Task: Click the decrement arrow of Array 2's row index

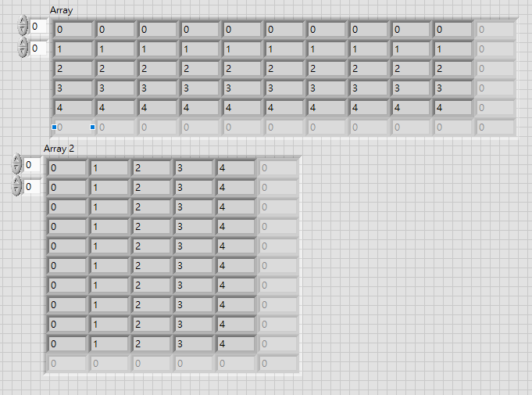Action: tap(16, 169)
